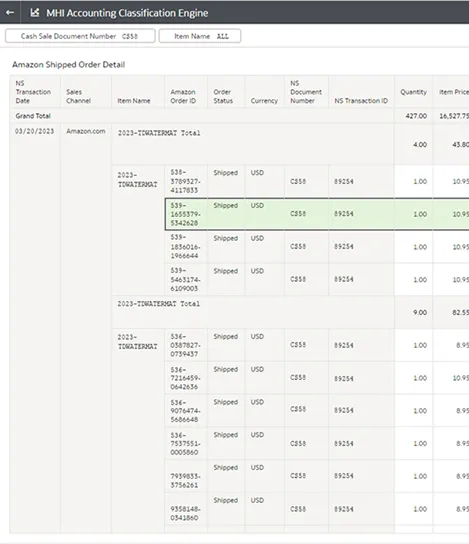Click USD in highlighted 539-1655379 row
This screenshot has height=544, width=469.
[257, 205]
